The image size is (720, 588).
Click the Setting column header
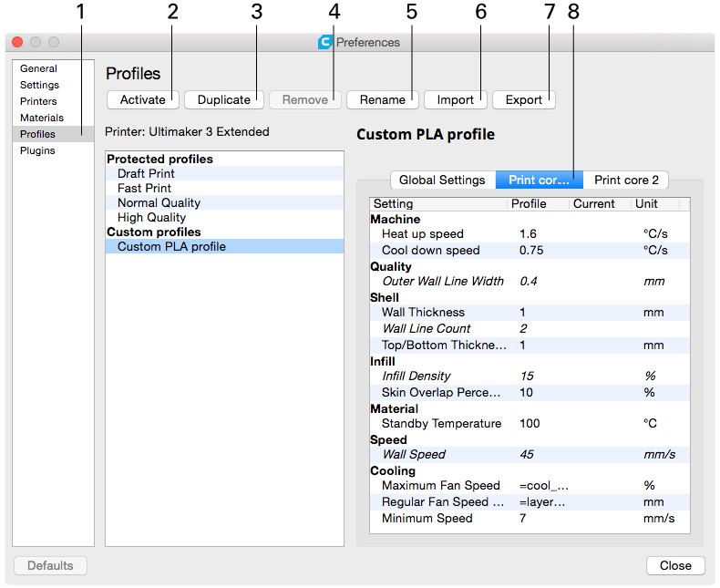[x=438, y=204]
